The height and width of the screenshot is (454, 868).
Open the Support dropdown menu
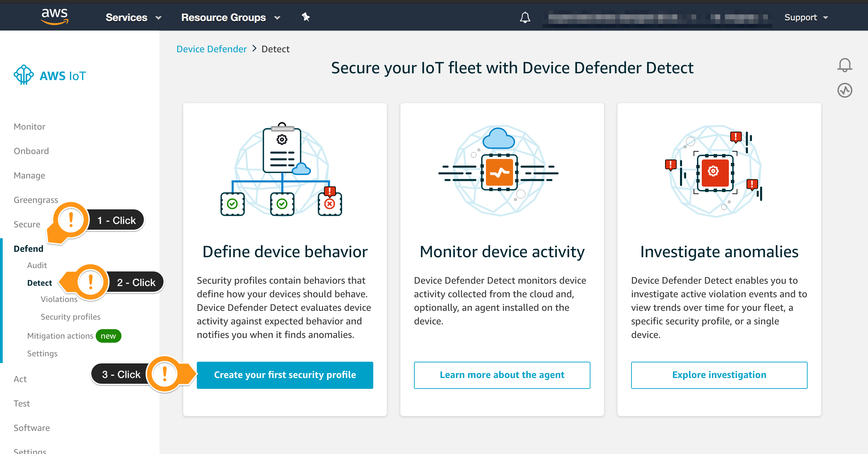806,18
